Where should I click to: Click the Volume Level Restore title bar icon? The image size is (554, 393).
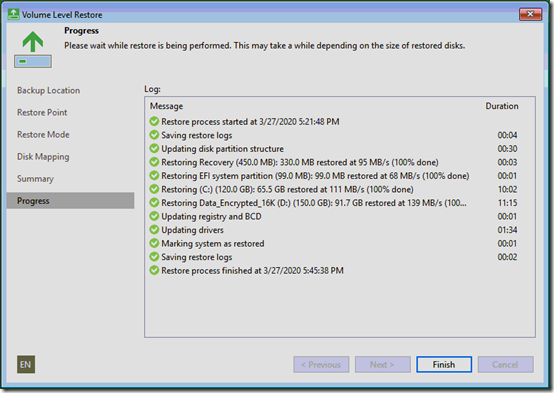(13, 14)
